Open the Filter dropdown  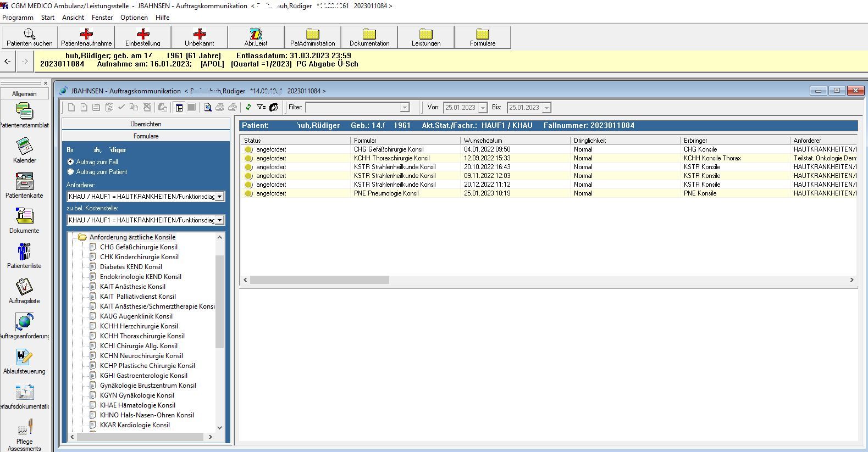pyautogui.click(x=405, y=108)
